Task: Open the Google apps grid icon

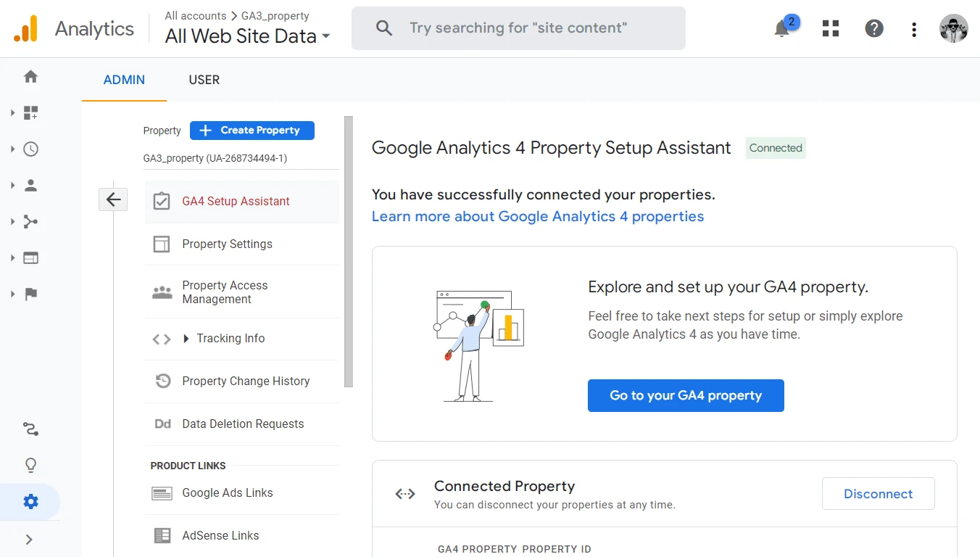Action: [831, 29]
